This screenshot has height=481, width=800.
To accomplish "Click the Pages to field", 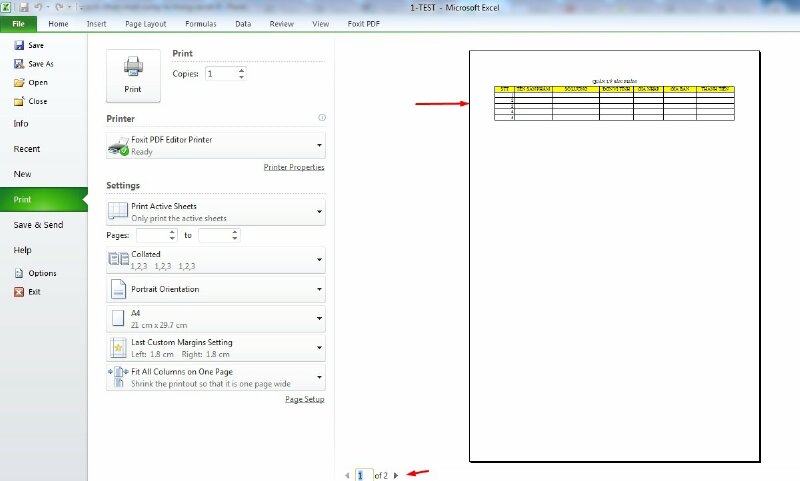I will tap(214, 235).
